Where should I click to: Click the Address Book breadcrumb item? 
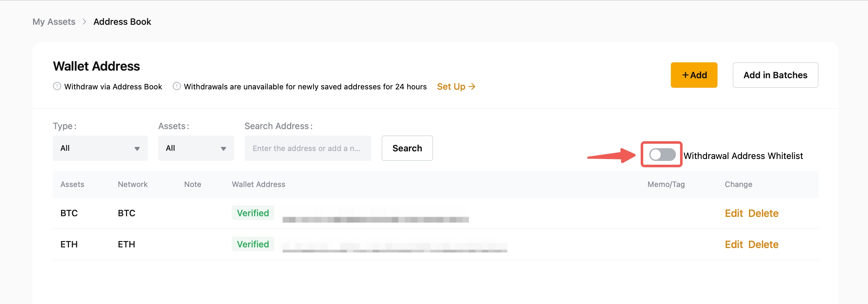[x=122, y=22]
